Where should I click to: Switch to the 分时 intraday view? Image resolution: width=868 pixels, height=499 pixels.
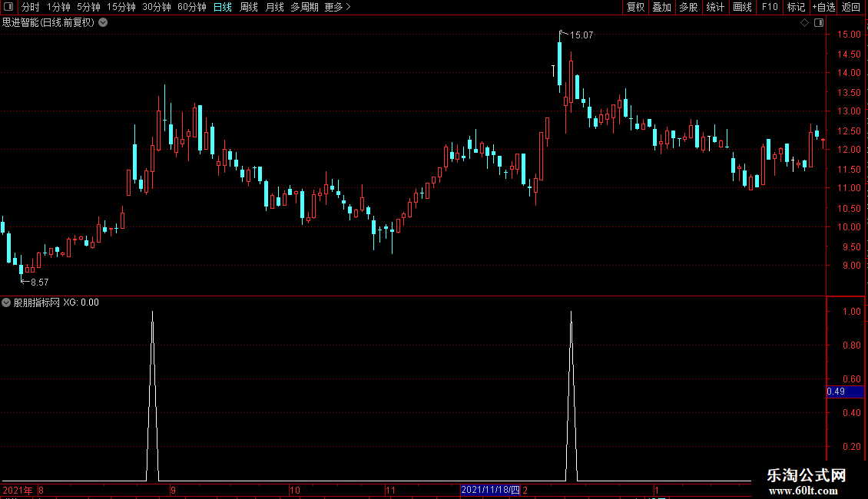[x=31, y=7]
